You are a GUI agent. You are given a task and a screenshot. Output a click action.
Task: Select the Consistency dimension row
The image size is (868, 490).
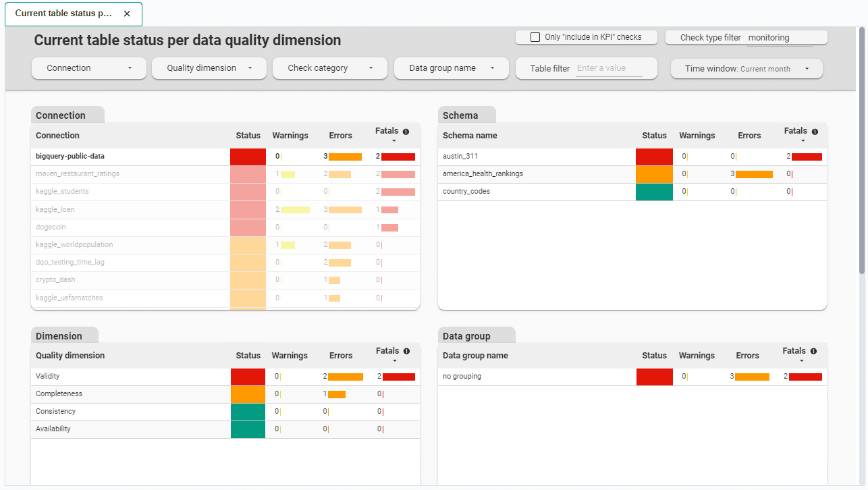click(225, 412)
